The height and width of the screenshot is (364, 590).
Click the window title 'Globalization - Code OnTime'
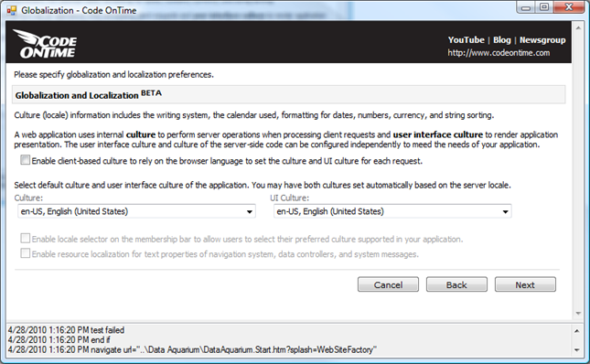79,10
